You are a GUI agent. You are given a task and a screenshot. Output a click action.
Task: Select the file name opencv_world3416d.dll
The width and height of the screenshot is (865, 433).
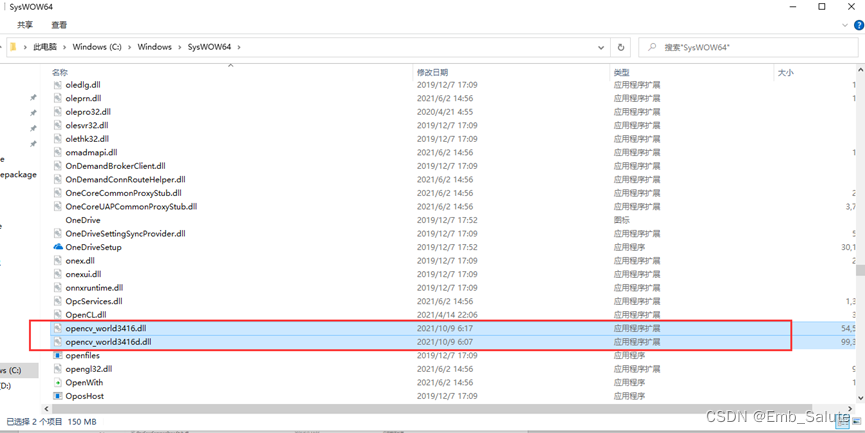point(108,342)
